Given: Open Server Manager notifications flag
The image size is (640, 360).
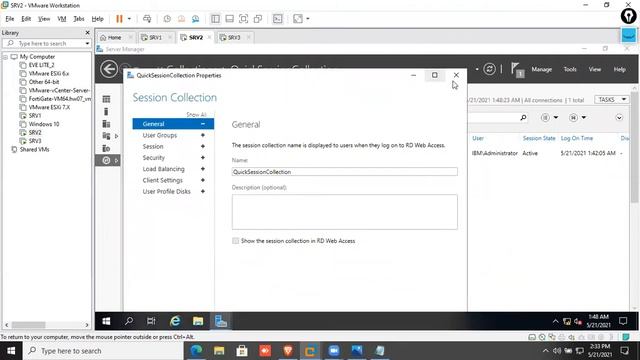Looking at the screenshot, I should pos(517,70).
